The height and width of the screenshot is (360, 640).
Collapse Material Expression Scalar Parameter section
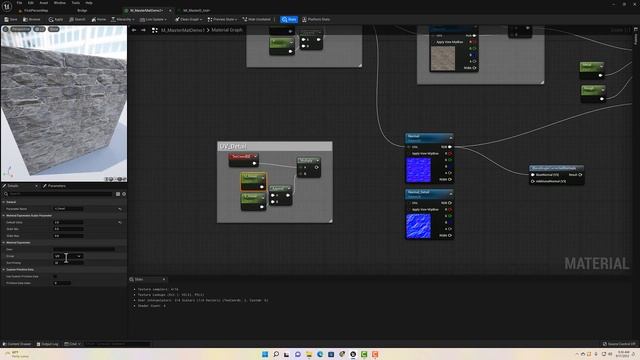click(4, 216)
